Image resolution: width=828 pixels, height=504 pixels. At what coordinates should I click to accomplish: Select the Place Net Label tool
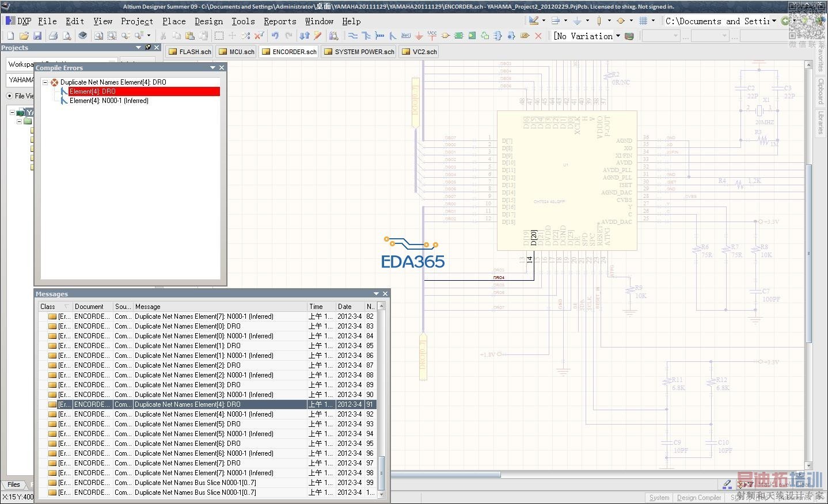[405, 36]
